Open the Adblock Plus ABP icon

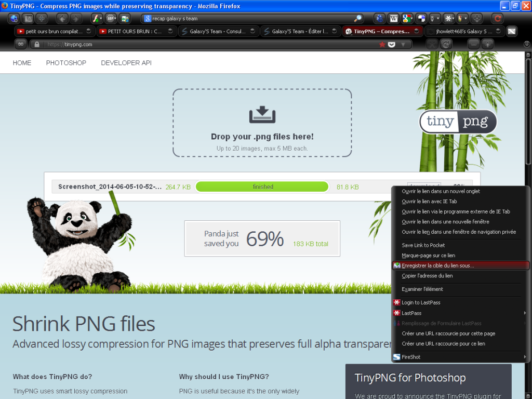coord(110,19)
